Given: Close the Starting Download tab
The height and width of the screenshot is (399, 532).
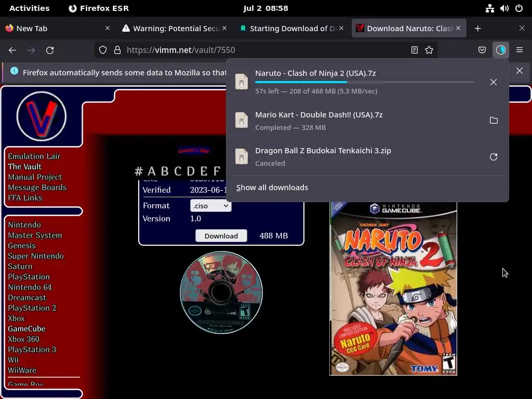Looking at the screenshot, I should 341,28.
